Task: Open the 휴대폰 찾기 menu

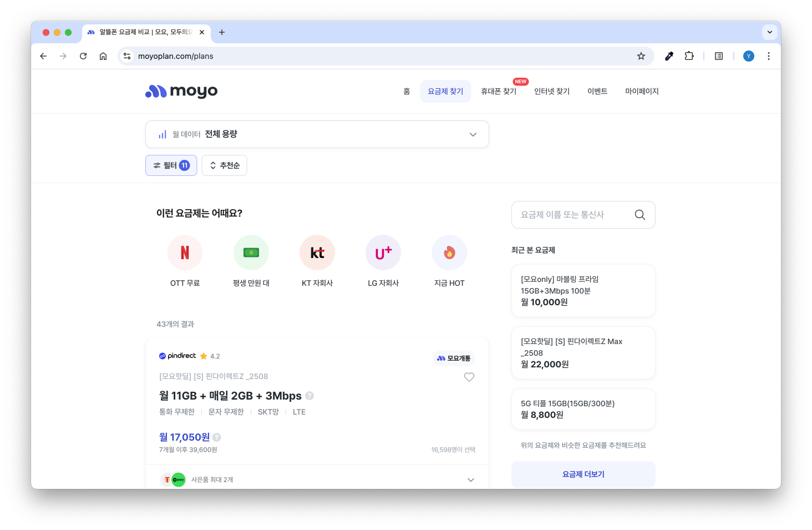Action: coord(499,92)
